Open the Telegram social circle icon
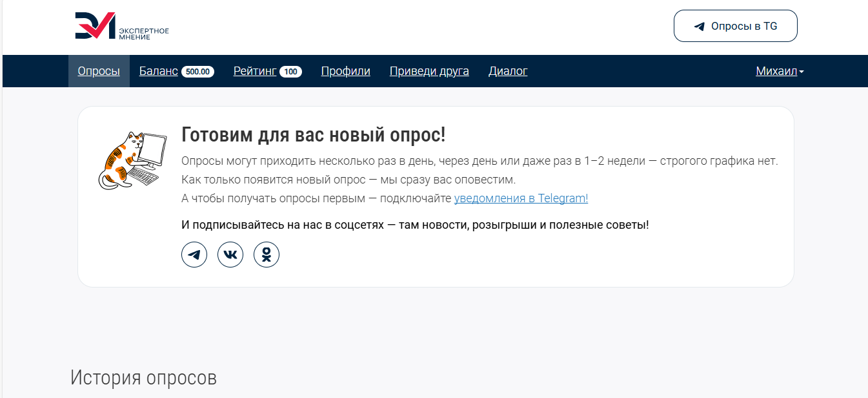The image size is (868, 398). click(x=194, y=255)
